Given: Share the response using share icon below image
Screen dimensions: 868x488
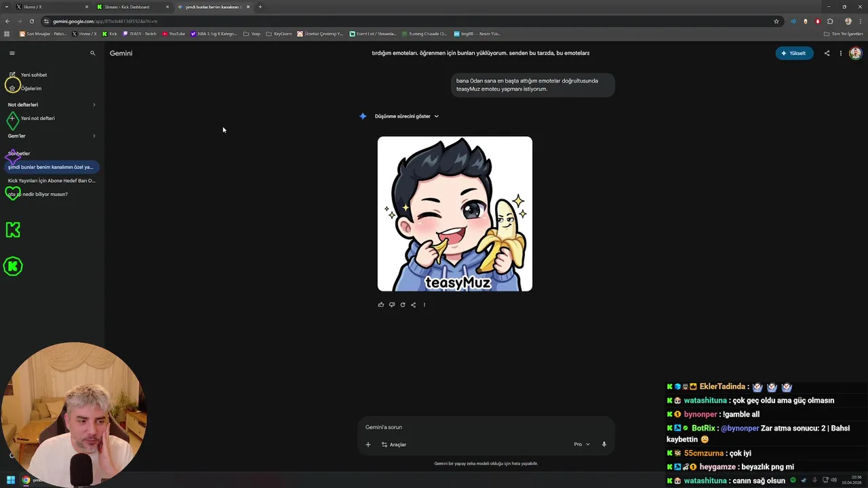Looking at the screenshot, I should (x=414, y=304).
